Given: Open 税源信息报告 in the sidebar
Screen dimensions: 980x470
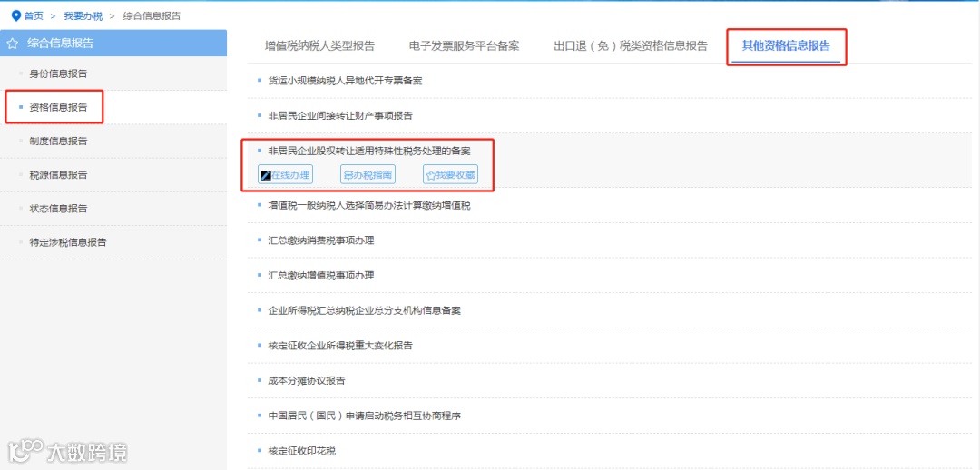Looking at the screenshot, I should tap(58, 175).
